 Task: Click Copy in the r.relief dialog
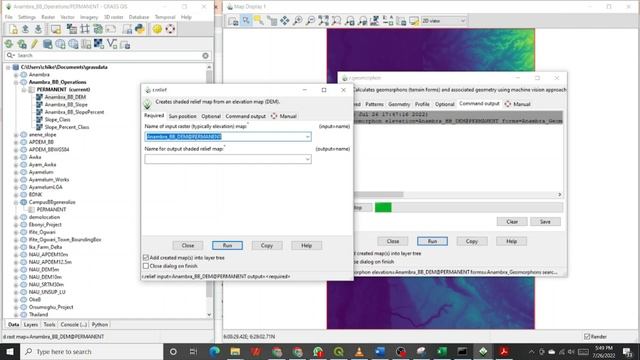click(x=267, y=245)
